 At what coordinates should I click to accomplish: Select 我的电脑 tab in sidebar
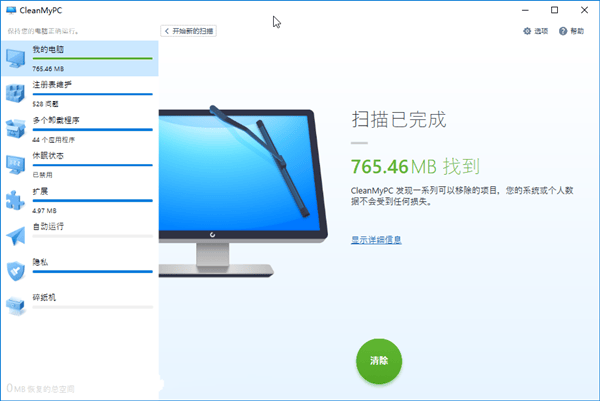pos(80,59)
